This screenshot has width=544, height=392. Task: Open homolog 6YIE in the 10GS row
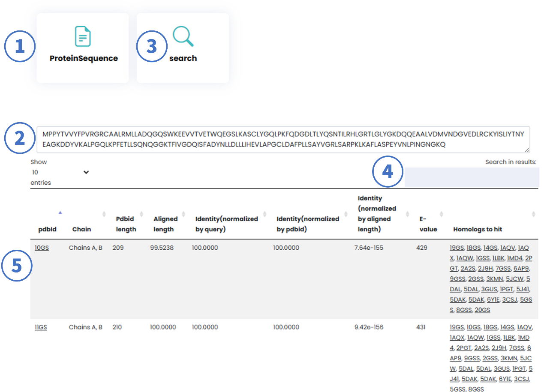[493, 299]
